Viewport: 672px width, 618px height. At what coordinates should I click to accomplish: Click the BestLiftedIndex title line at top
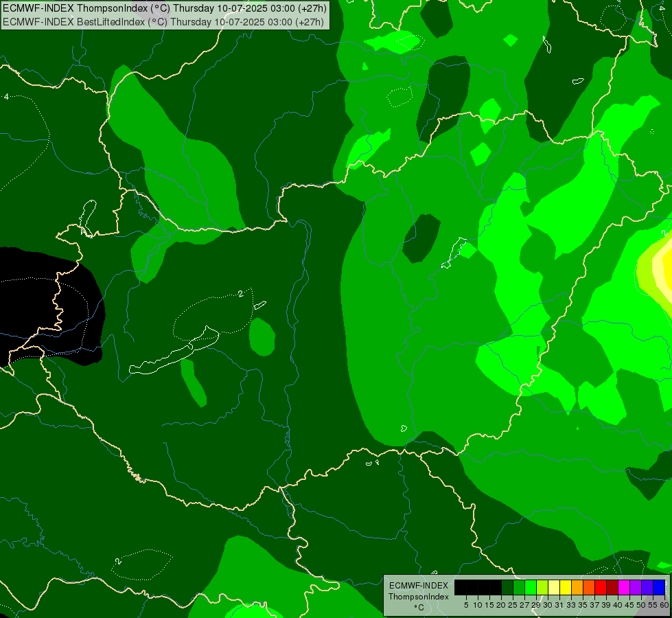point(163,21)
